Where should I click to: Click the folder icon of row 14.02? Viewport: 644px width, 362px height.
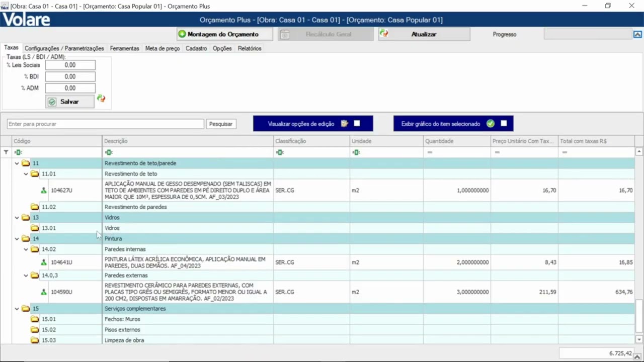(x=35, y=249)
